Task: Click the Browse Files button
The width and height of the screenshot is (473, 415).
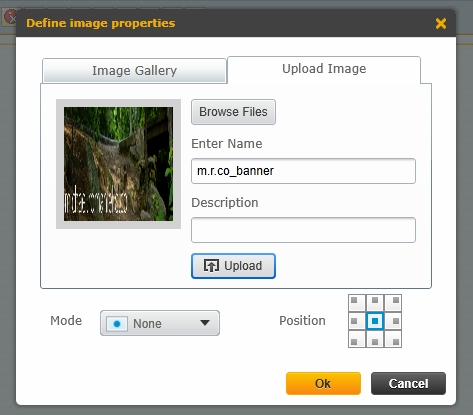Action: [233, 112]
